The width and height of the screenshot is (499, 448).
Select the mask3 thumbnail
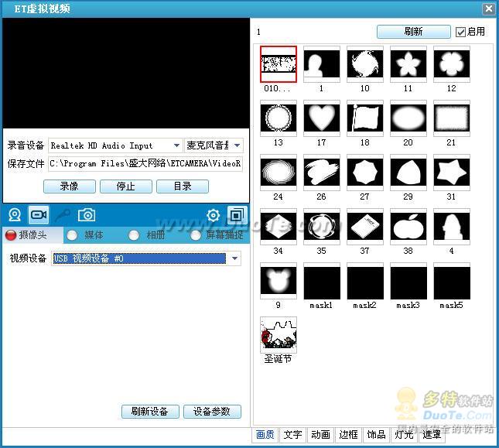pyautogui.click(x=408, y=281)
